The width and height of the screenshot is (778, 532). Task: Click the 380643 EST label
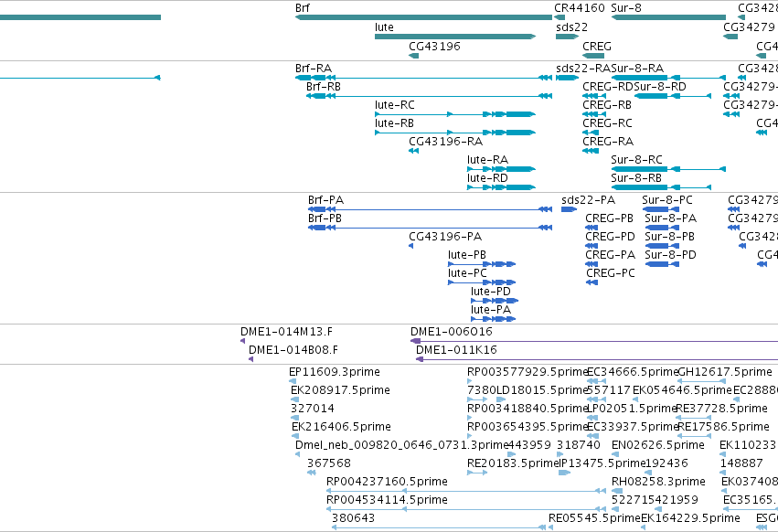pyautogui.click(x=353, y=518)
